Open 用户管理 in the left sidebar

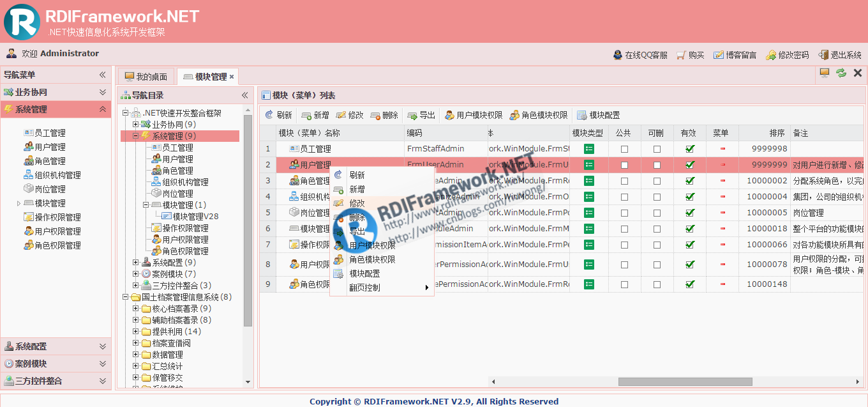tap(45, 147)
